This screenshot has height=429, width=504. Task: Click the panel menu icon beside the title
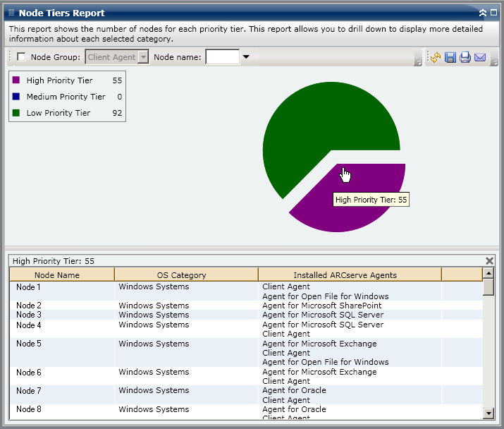[11, 13]
